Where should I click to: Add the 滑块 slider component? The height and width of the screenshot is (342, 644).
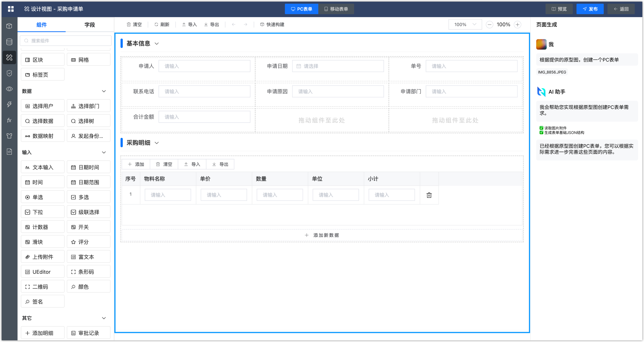(43, 242)
